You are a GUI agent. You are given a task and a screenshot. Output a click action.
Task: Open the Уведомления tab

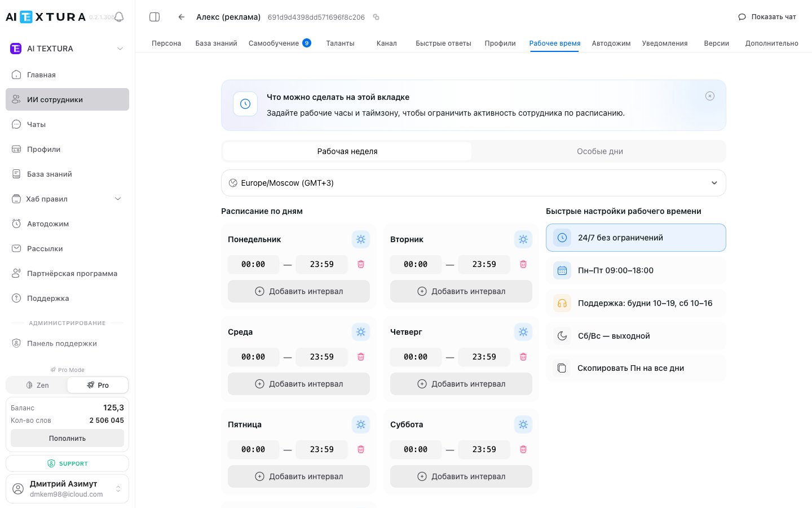coord(665,43)
